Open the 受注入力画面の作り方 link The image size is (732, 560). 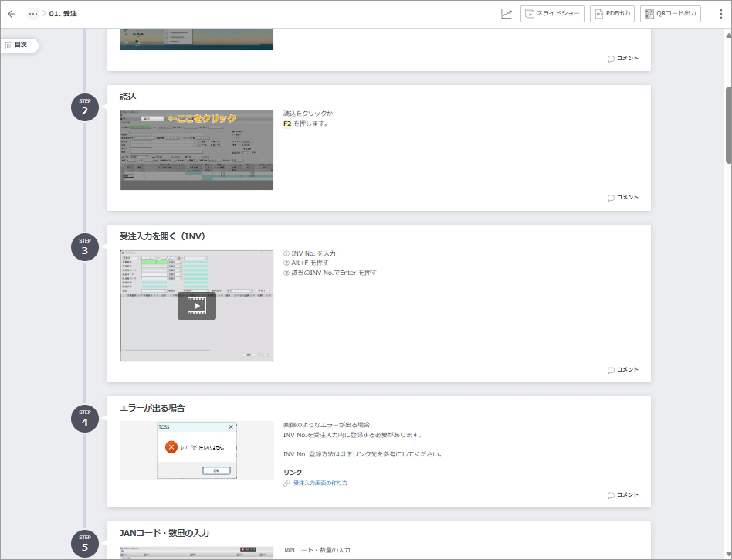[320, 484]
